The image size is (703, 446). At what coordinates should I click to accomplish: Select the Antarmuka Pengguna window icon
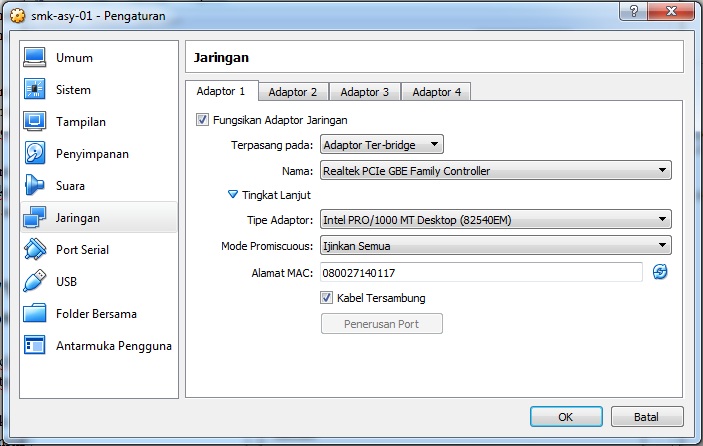35,345
